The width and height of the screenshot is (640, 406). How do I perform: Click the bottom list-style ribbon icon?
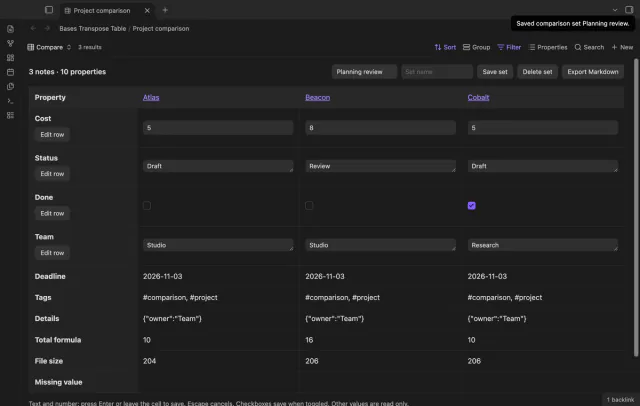11,115
